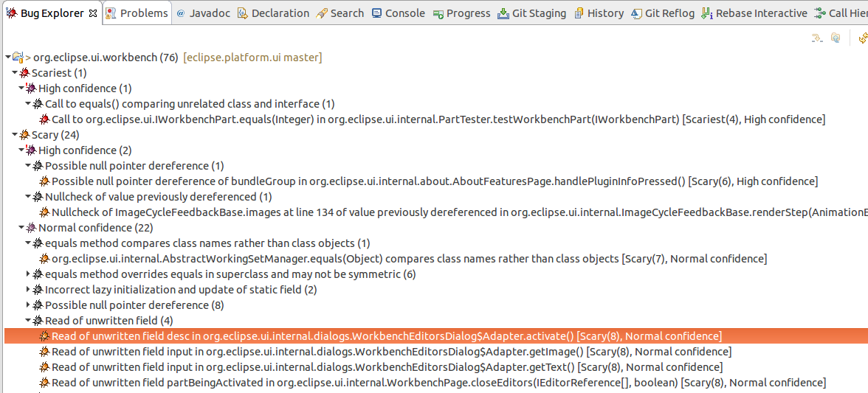Click pattern icon beside 'Read of unwritten field (4)'
Screen dimensions: 868x393
tap(38, 320)
